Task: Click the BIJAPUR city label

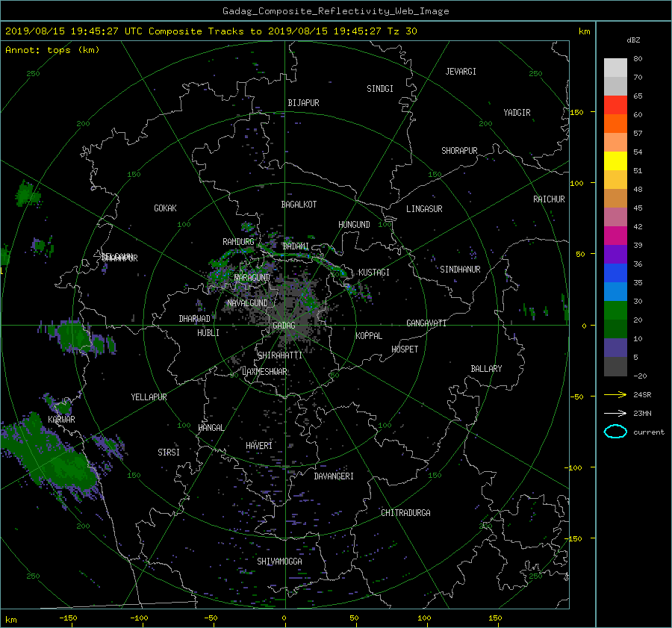Action: [303, 103]
